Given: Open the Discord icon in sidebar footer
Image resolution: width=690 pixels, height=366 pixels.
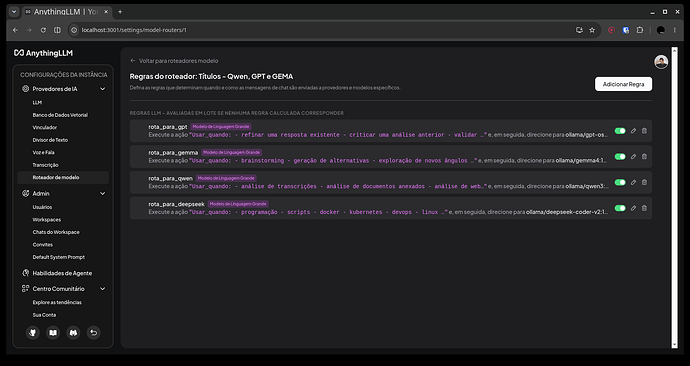Looking at the screenshot, I should 73,333.
